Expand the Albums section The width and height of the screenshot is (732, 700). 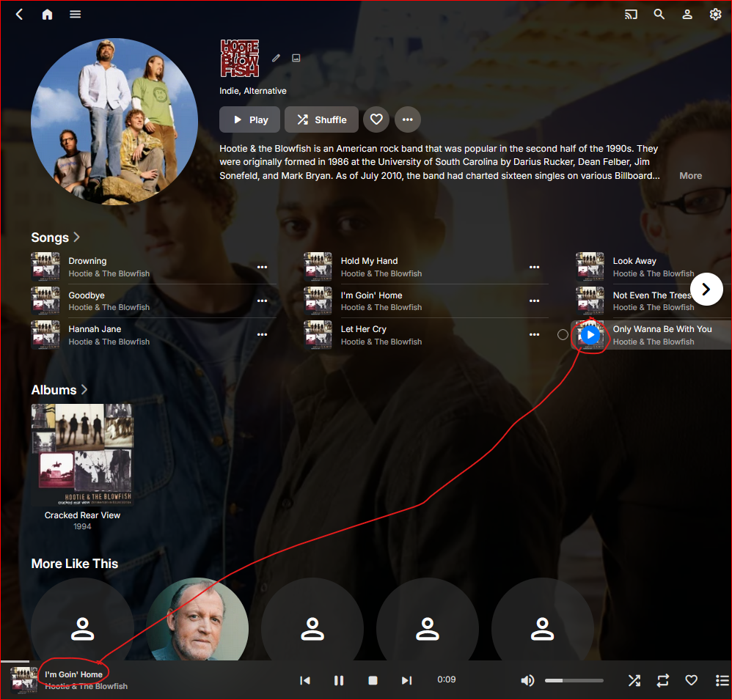tap(59, 390)
